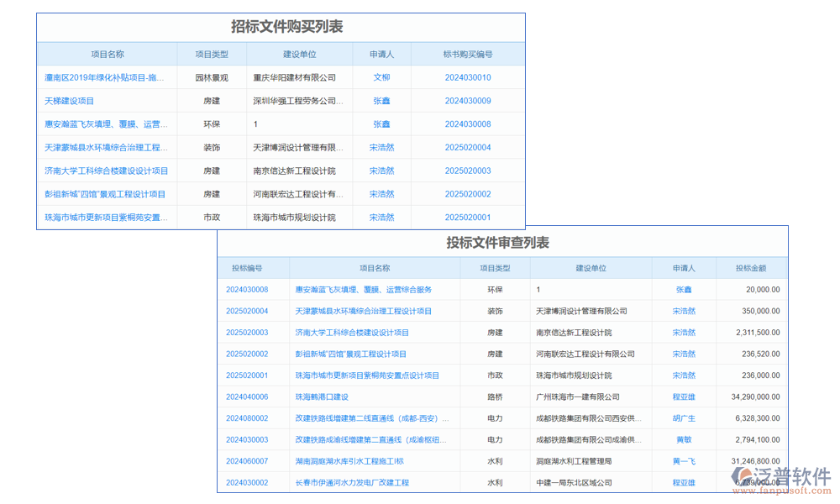Click 程亚维 for 珠海鹤港口建设
840x504 pixels.
point(684,396)
